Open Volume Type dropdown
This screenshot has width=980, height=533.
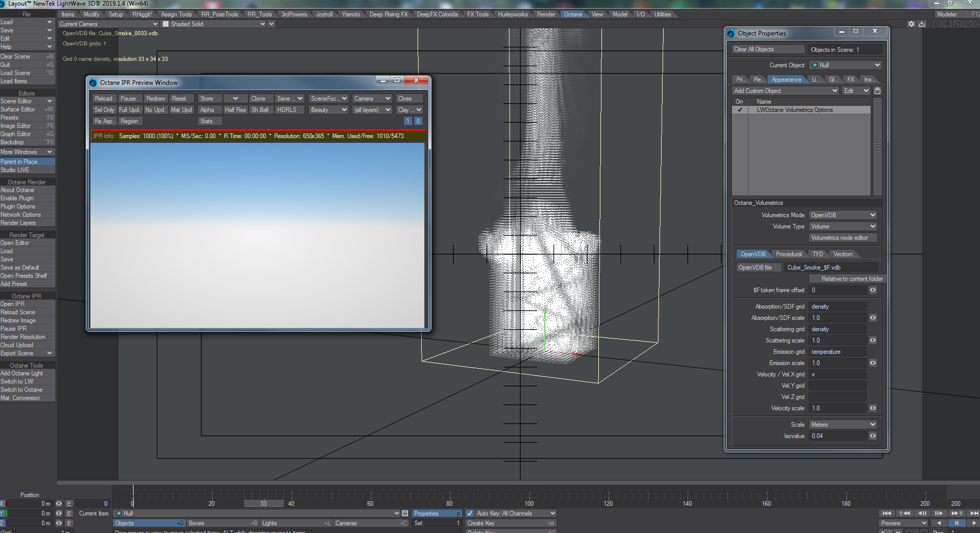coord(843,226)
